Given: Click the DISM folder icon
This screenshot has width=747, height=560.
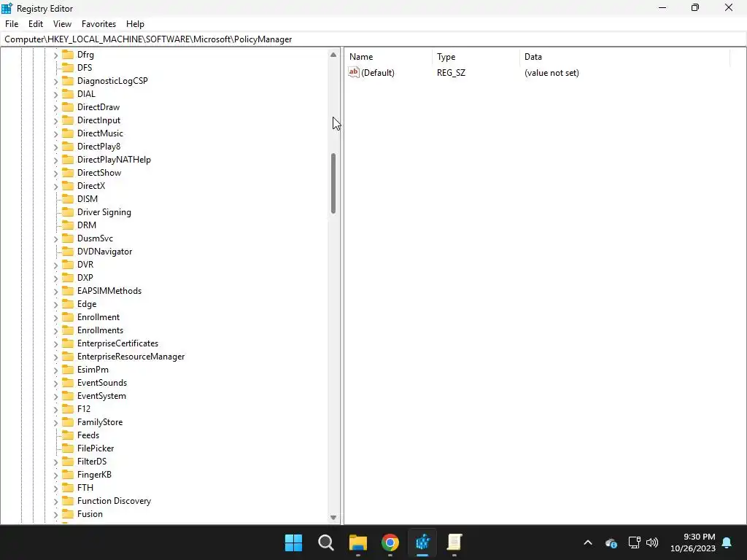Looking at the screenshot, I should (68, 198).
